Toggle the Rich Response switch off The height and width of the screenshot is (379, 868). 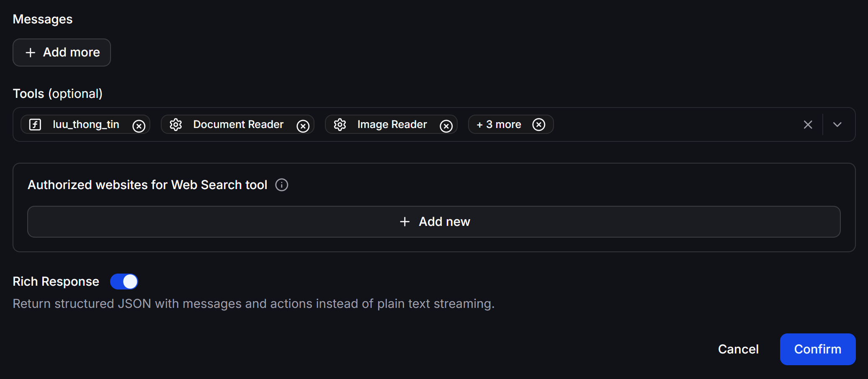124,282
